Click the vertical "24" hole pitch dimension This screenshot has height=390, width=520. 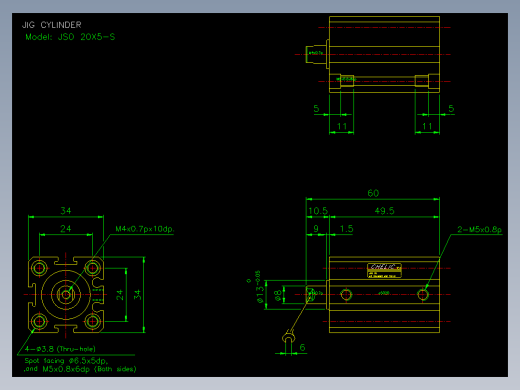tap(119, 295)
